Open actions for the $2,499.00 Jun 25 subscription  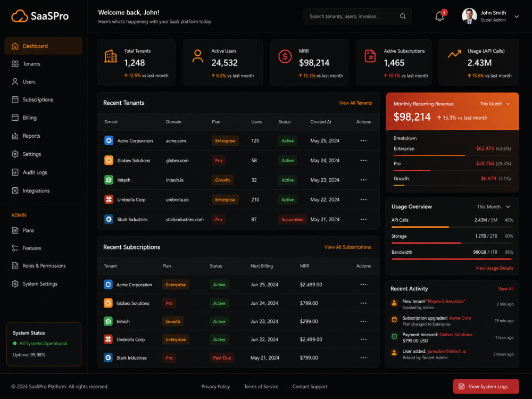pos(363,284)
